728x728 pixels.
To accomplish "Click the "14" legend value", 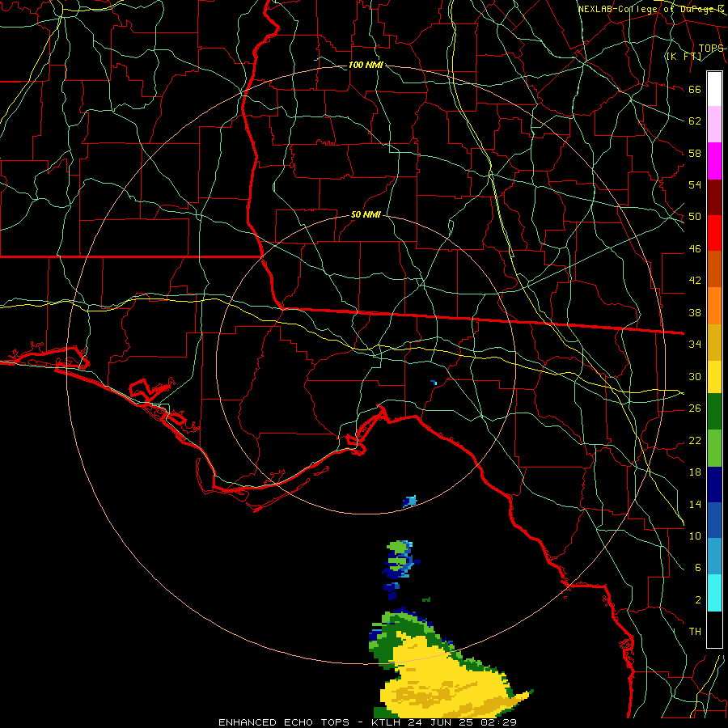I will [x=695, y=504].
